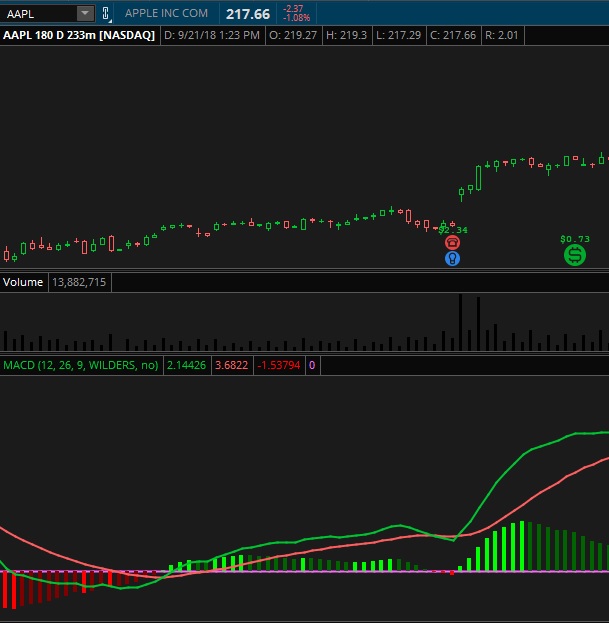Click the MACD diff value -1.53794
Screen dimensions: 609x623
pos(279,365)
